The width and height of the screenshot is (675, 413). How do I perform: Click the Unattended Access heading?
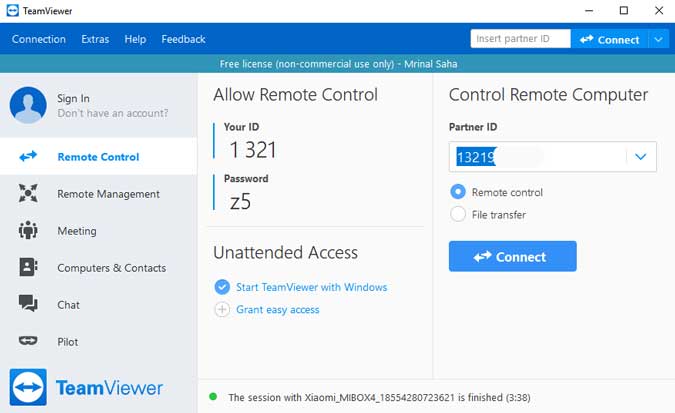coord(285,252)
